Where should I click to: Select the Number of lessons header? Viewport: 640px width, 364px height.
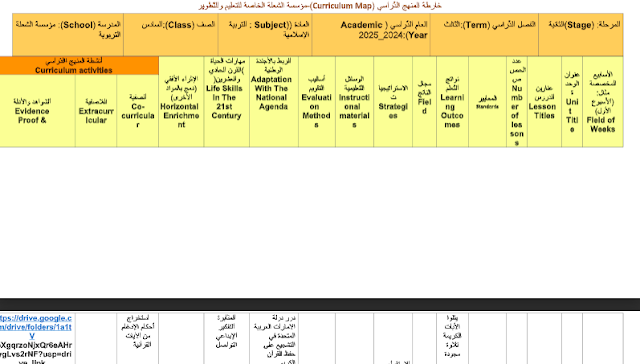click(517, 102)
